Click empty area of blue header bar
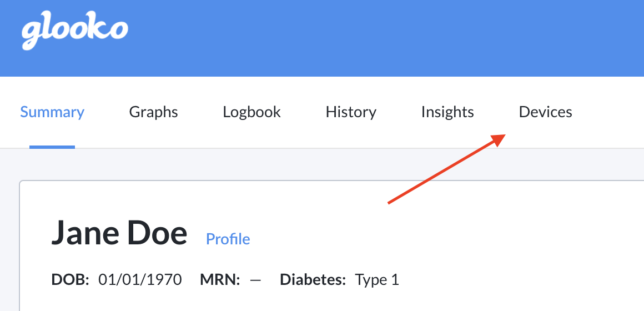Screen dimensions: 644x311 point(386,38)
